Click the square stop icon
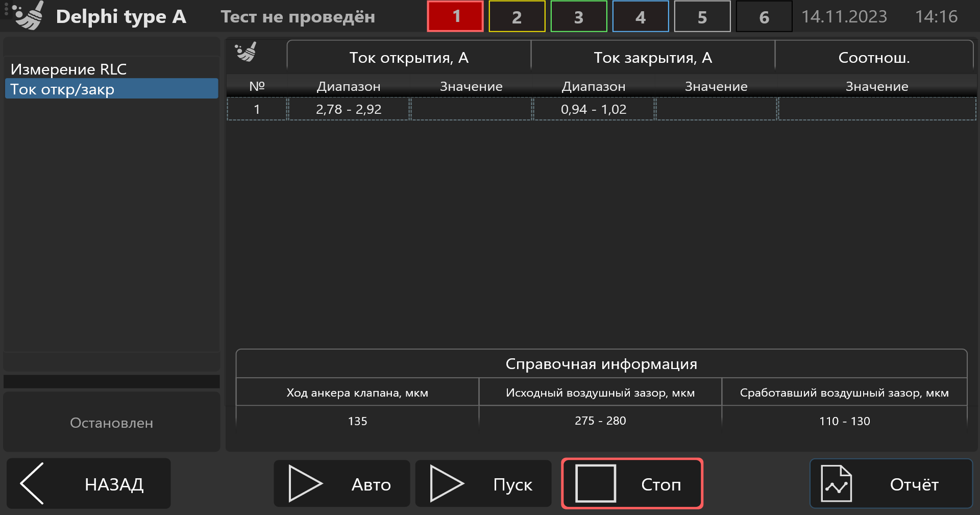 [x=596, y=483]
